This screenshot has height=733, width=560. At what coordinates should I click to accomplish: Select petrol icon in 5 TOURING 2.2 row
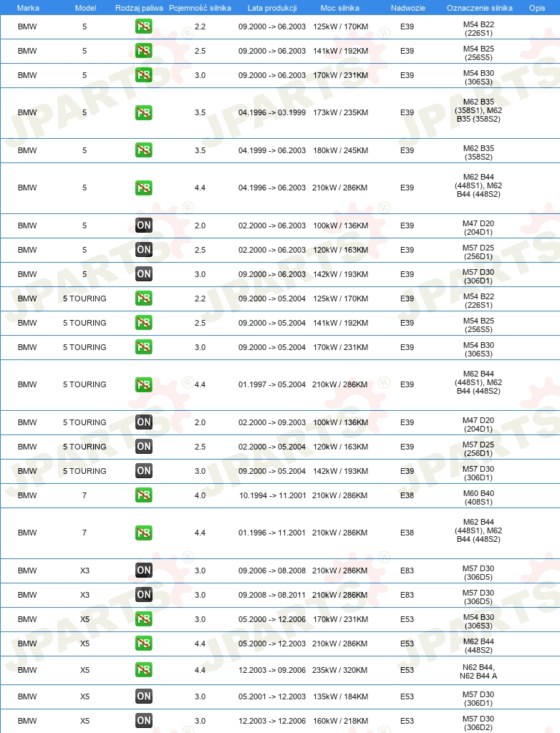[x=144, y=298]
